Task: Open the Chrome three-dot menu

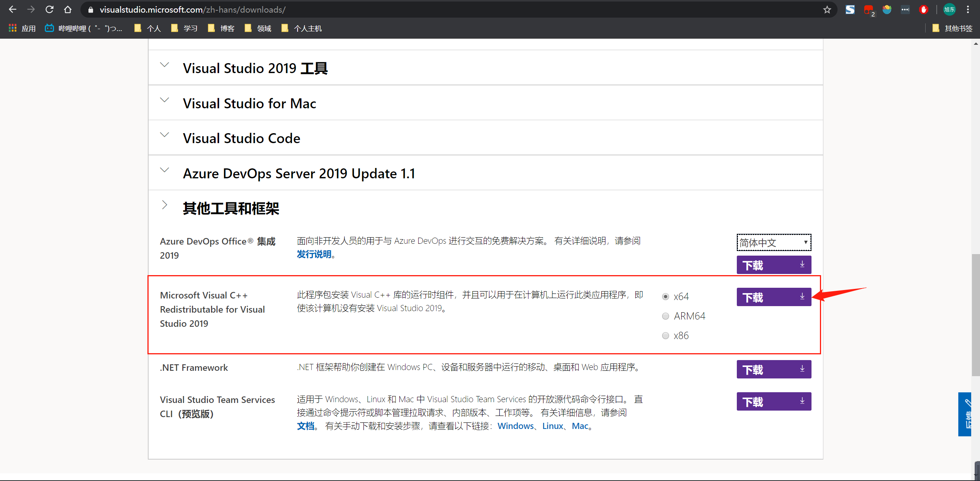Action: (968, 10)
